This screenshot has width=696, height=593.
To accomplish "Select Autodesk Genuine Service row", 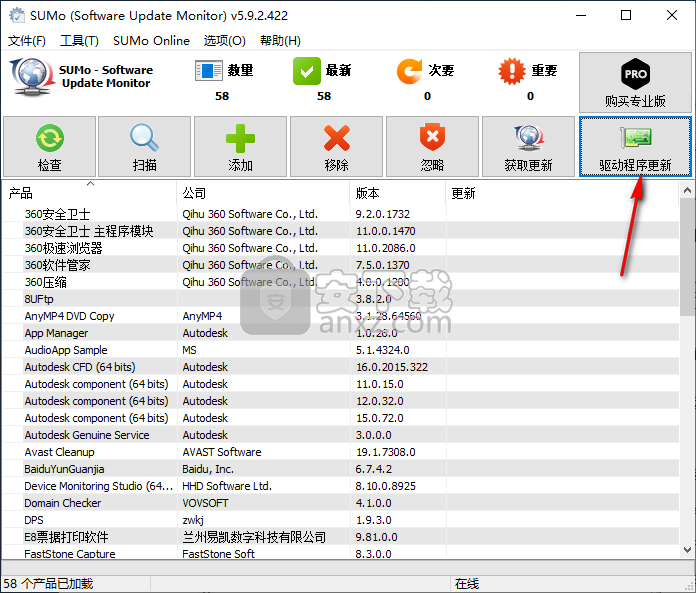I will click(x=341, y=435).
